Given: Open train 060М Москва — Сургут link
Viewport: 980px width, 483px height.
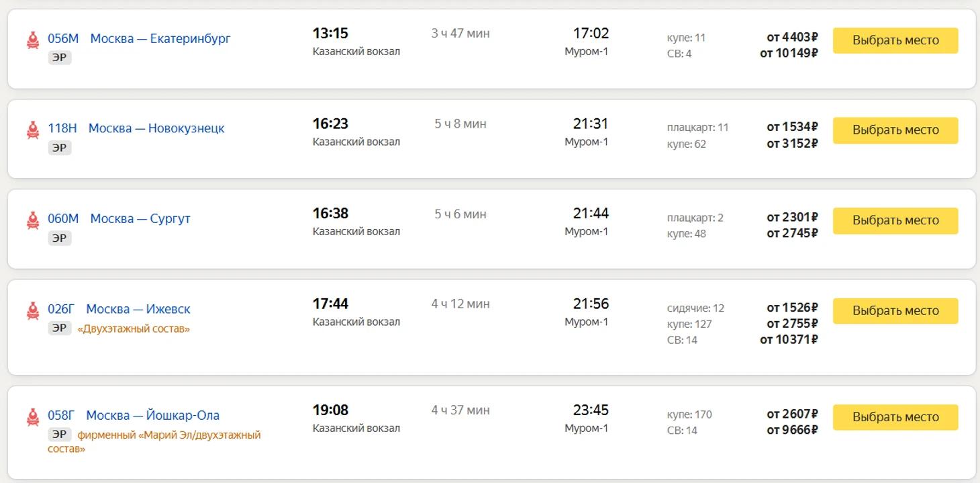Looking at the screenshot, I should click(119, 219).
